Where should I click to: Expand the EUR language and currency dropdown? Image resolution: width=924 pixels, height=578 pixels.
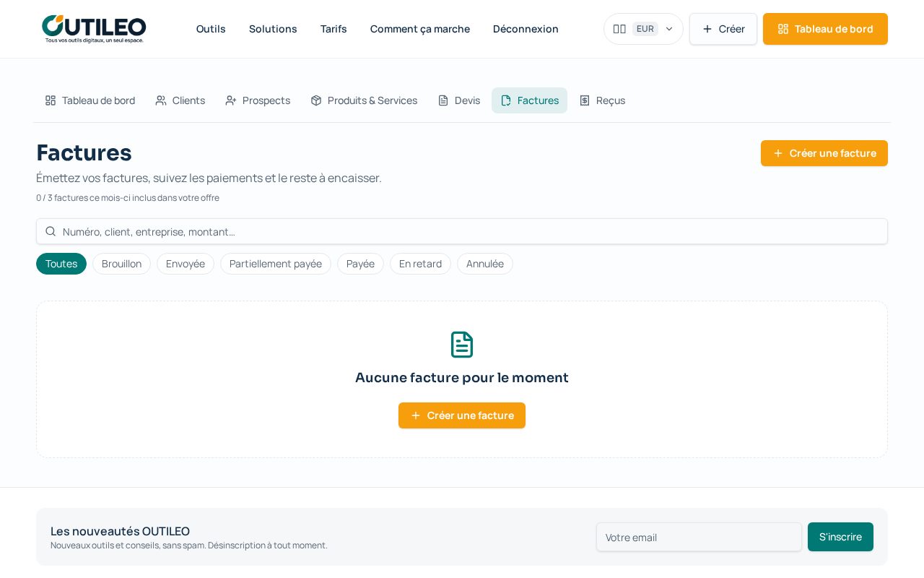[x=643, y=29]
